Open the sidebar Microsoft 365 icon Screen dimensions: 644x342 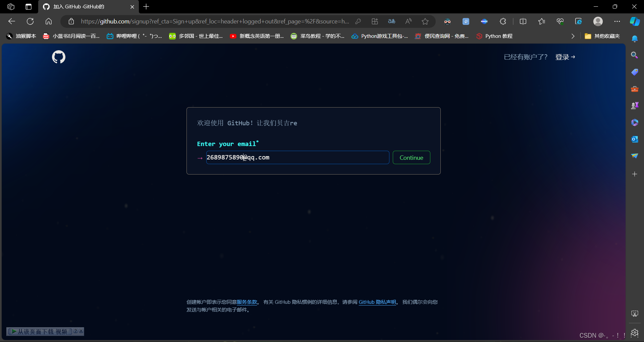point(635,122)
